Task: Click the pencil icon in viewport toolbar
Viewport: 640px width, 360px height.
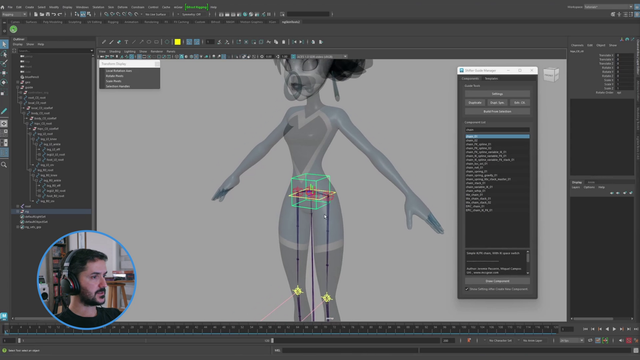Action: coord(104,42)
